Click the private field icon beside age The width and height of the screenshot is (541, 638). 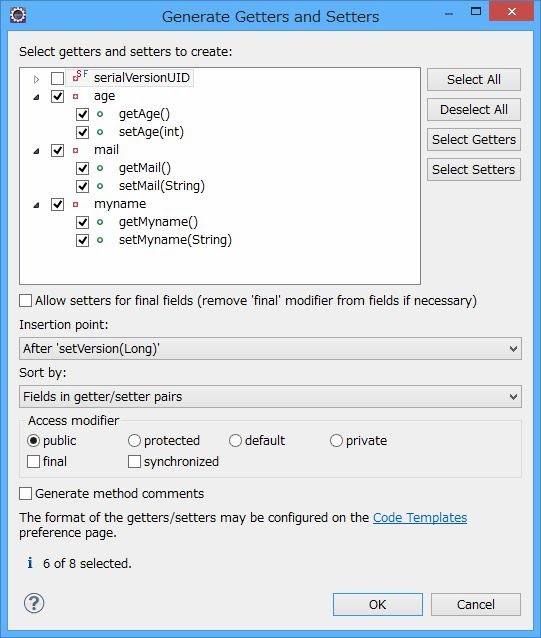[75, 96]
